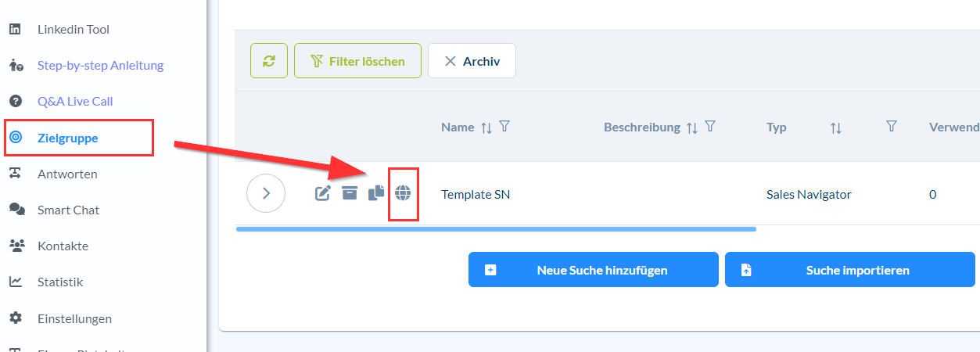This screenshot has height=352, width=980.
Task: Open the Name column filter funnel
Action: coord(504,127)
